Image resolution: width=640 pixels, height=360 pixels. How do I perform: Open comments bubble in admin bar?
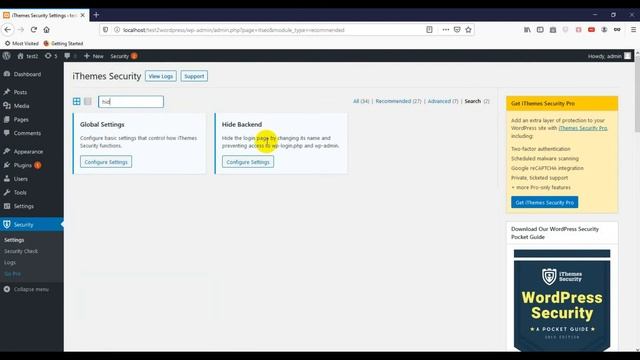[70, 56]
